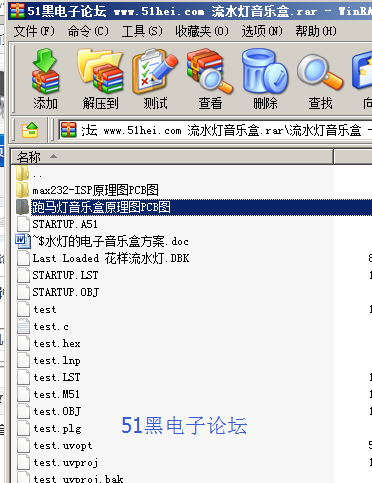
Task: Click the Word document icon beside the .doc file
Action: [x=23, y=241]
